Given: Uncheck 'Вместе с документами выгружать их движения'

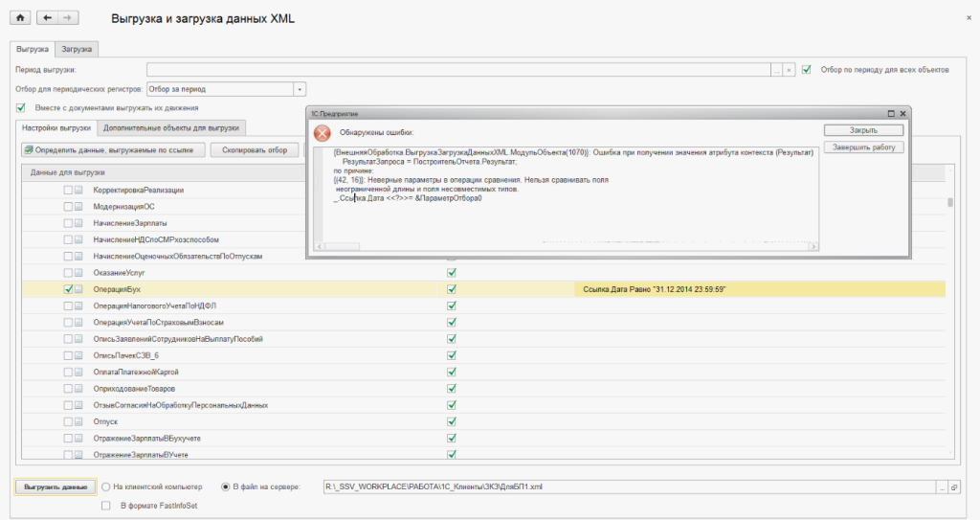Looking at the screenshot, I should click(21, 107).
